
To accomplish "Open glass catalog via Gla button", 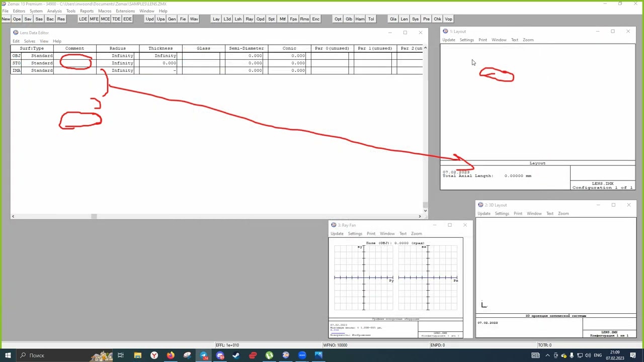I will click(x=393, y=19).
